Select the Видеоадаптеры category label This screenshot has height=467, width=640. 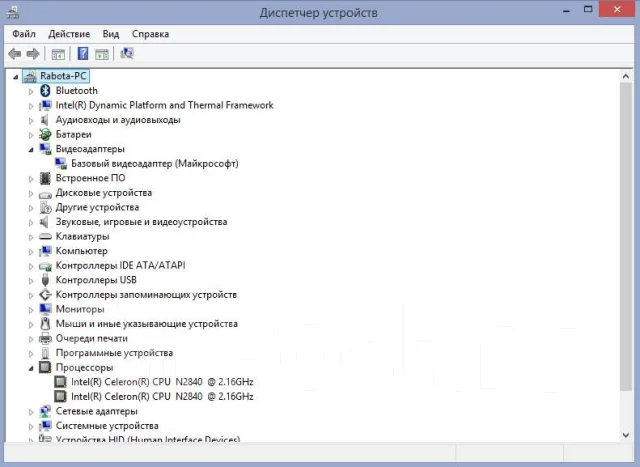(90, 149)
